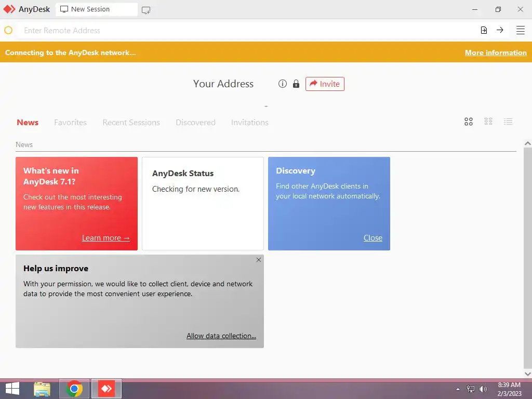Viewport: 532px width, 399px height.
Task: Click the What's new in AnyDesk 7.1 heading
Action: (x=51, y=176)
